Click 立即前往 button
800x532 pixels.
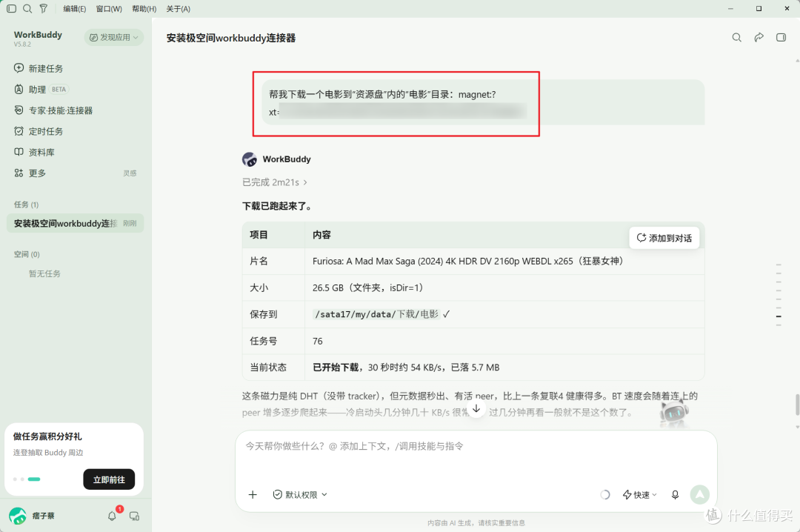tap(109, 479)
